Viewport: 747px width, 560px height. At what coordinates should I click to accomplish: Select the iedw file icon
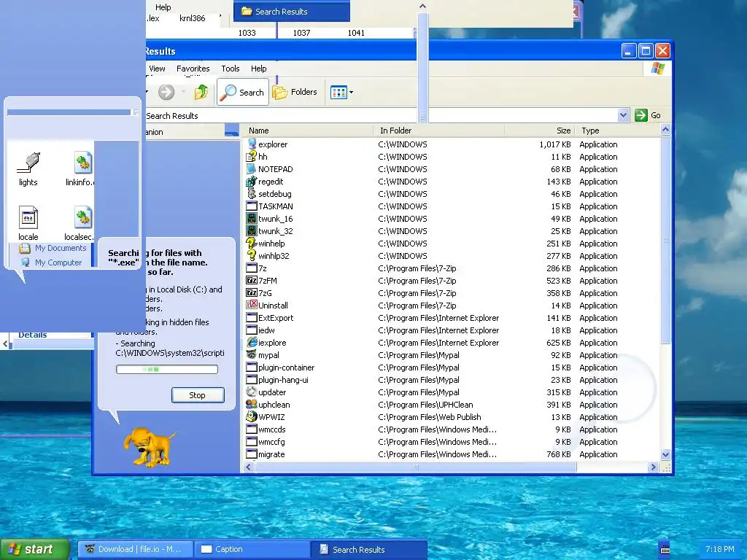[252, 330]
